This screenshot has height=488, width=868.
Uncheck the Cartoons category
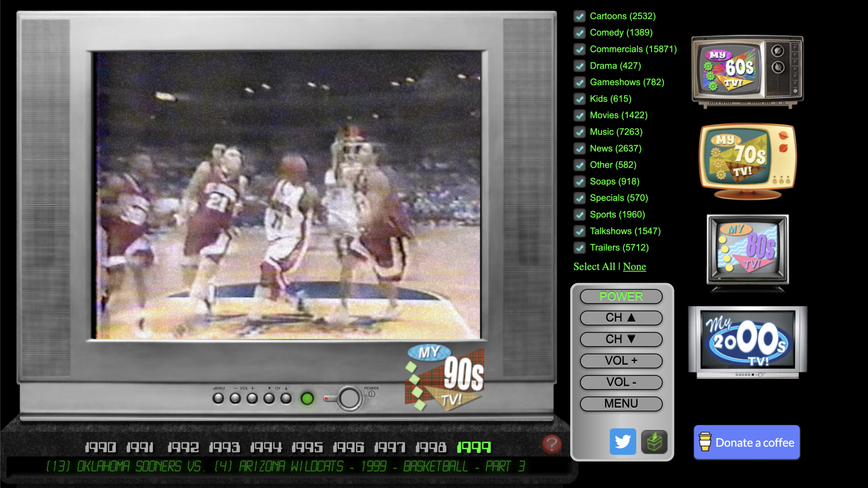pos(579,16)
